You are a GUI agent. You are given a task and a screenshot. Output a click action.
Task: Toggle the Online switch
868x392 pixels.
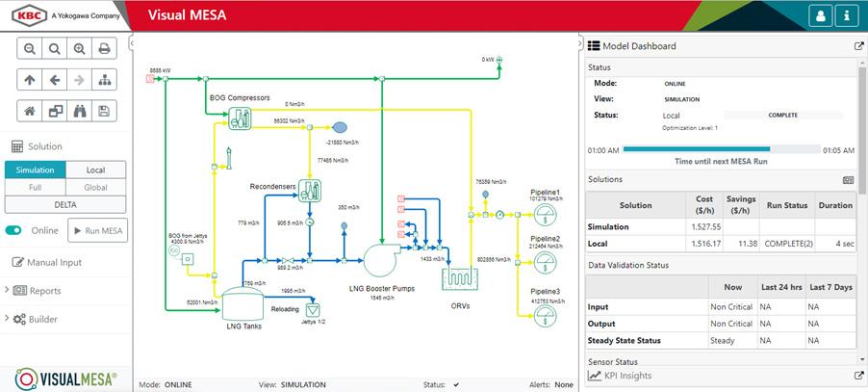[13, 230]
